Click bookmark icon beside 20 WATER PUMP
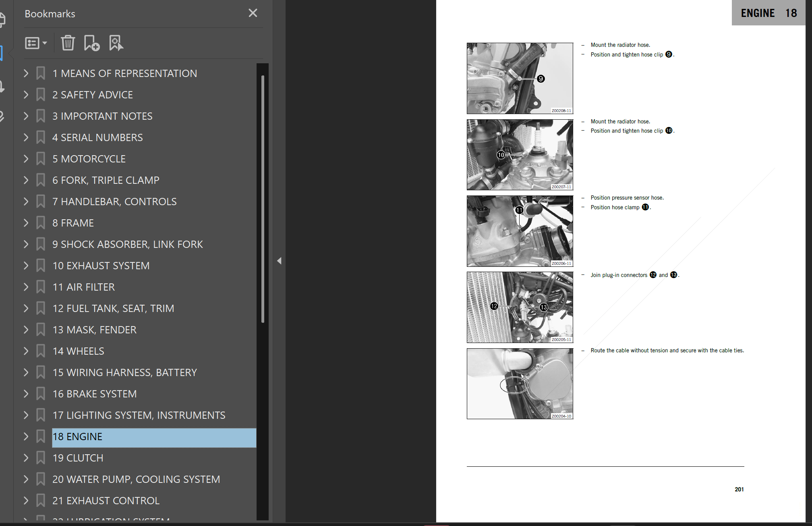The image size is (812, 526). 41,479
